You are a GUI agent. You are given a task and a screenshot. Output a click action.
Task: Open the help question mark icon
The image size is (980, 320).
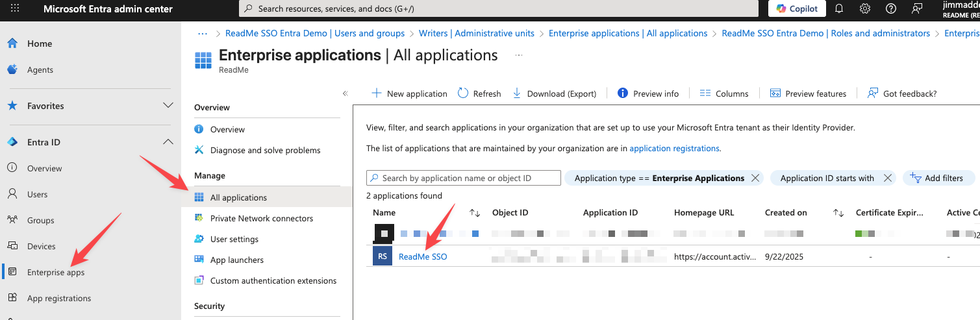891,9
